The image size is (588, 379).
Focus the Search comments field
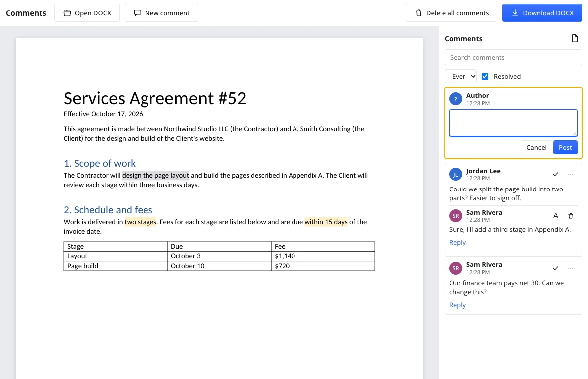[513, 57]
